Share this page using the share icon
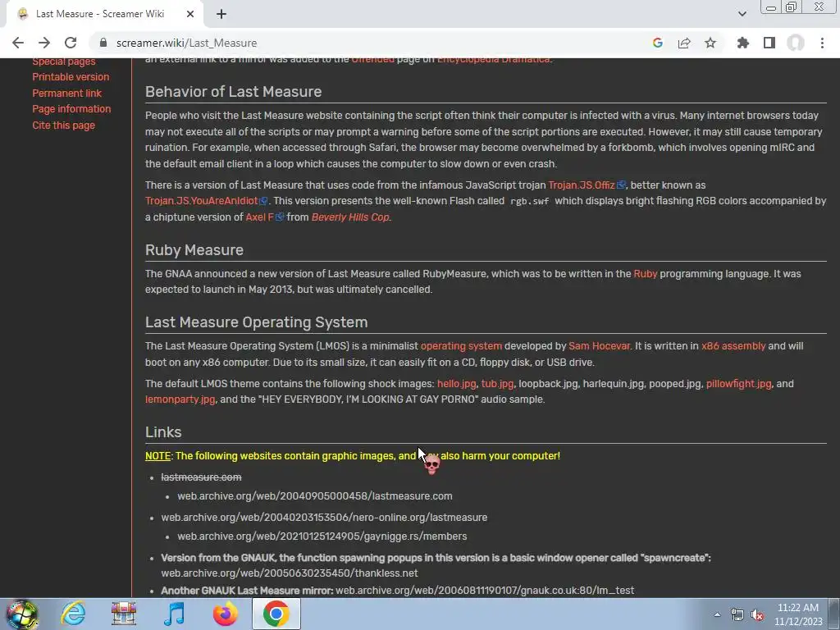This screenshot has height=630, width=840. tap(684, 43)
